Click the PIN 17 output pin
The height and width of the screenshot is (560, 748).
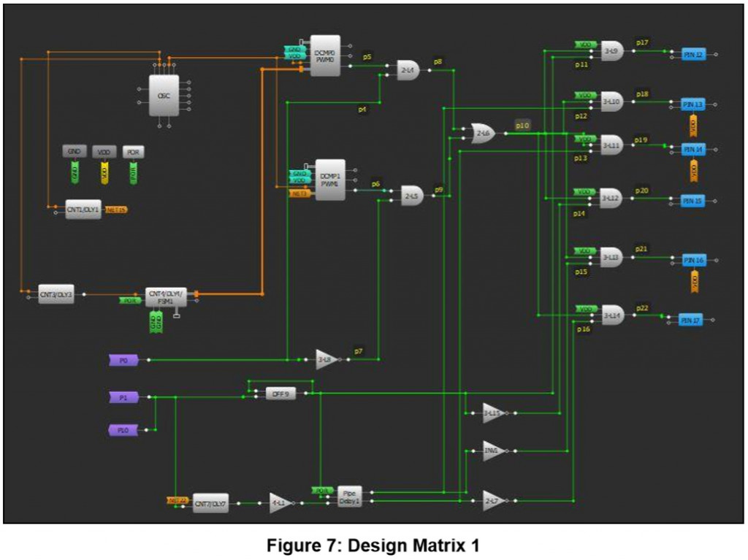691,319
